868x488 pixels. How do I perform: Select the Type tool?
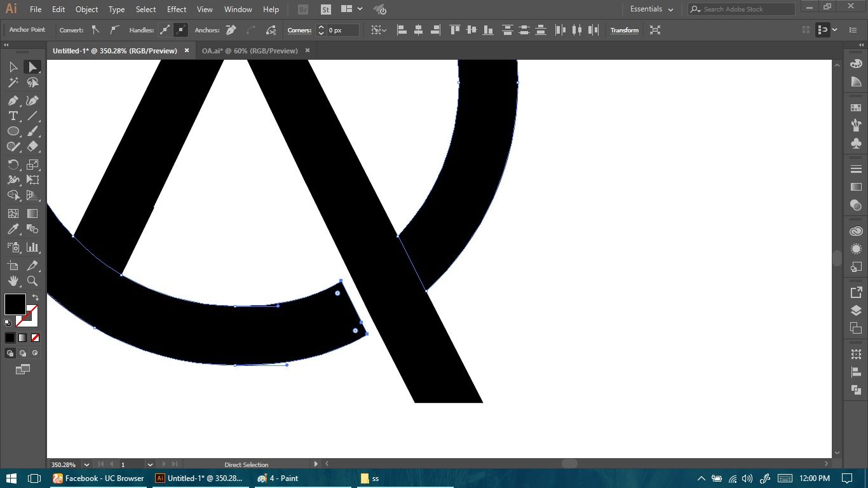point(13,116)
